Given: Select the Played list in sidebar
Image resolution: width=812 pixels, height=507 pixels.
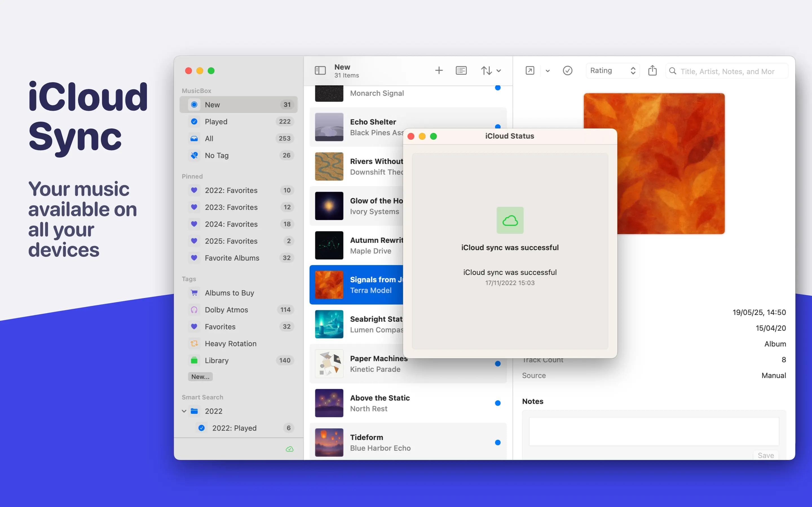Looking at the screenshot, I should click(216, 122).
